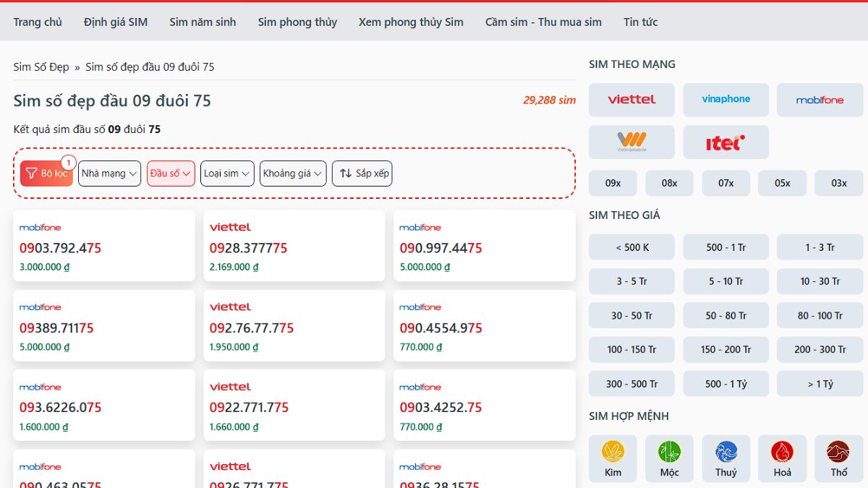Choose the iTel network logo

726,142
